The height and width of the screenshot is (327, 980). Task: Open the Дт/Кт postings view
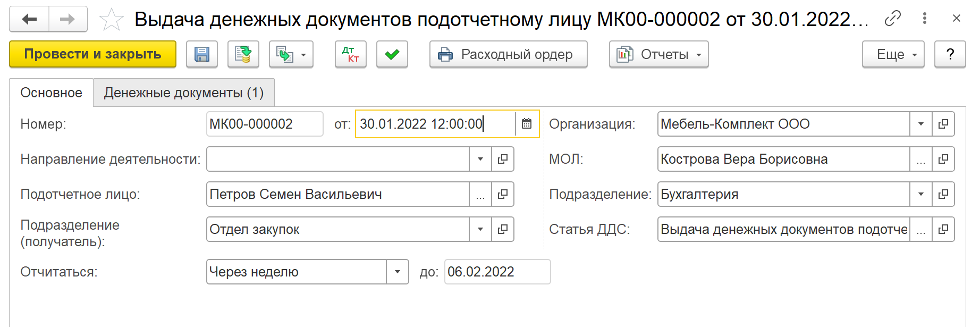click(351, 54)
